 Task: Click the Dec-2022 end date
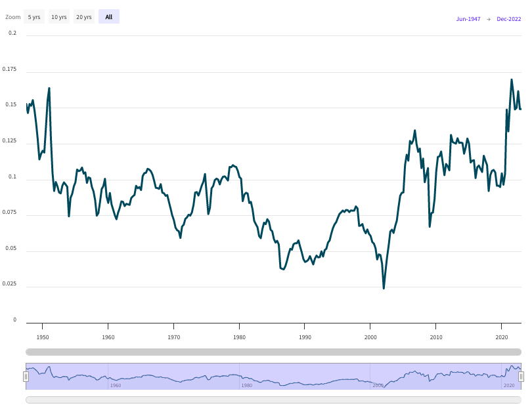[508, 19]
